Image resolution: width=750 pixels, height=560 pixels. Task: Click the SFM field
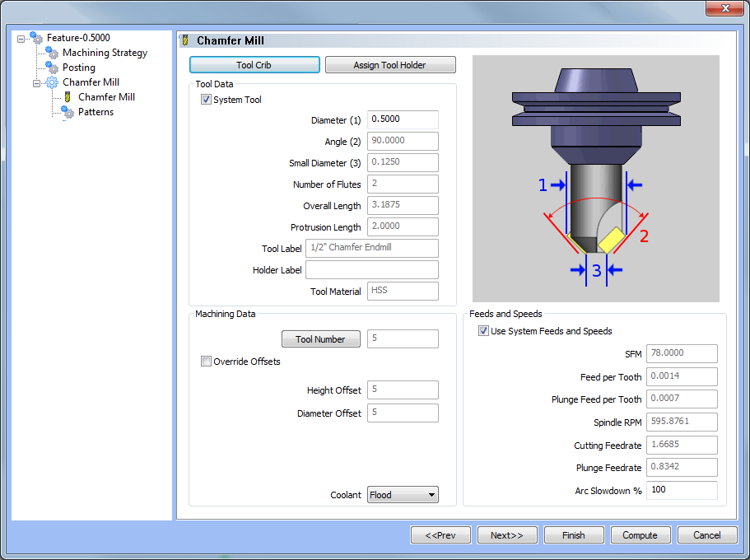[682, 354]
